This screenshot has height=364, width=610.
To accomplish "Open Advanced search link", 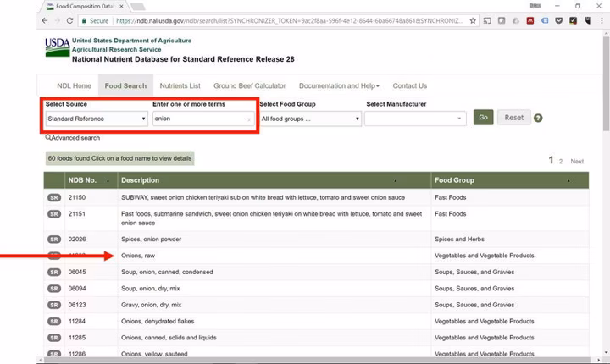I will coord(73,138).
